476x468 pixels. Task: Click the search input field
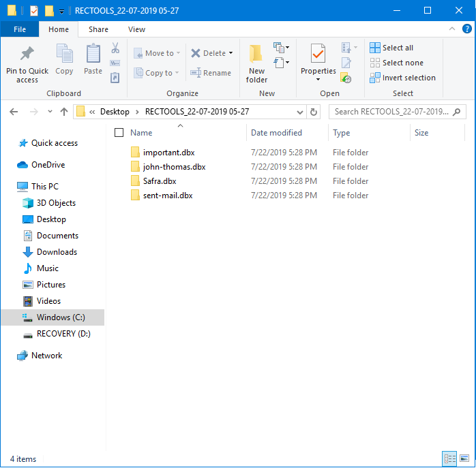coord(391,112)
